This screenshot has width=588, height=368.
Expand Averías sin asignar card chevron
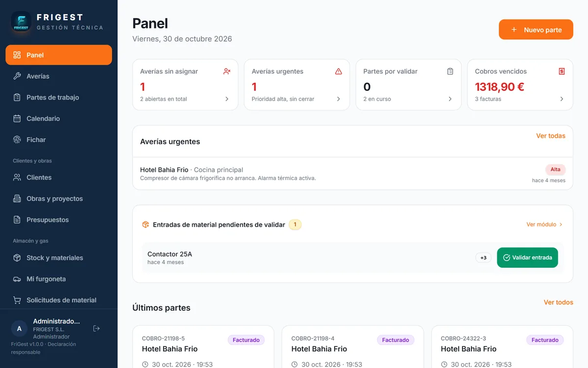(227, 99)
